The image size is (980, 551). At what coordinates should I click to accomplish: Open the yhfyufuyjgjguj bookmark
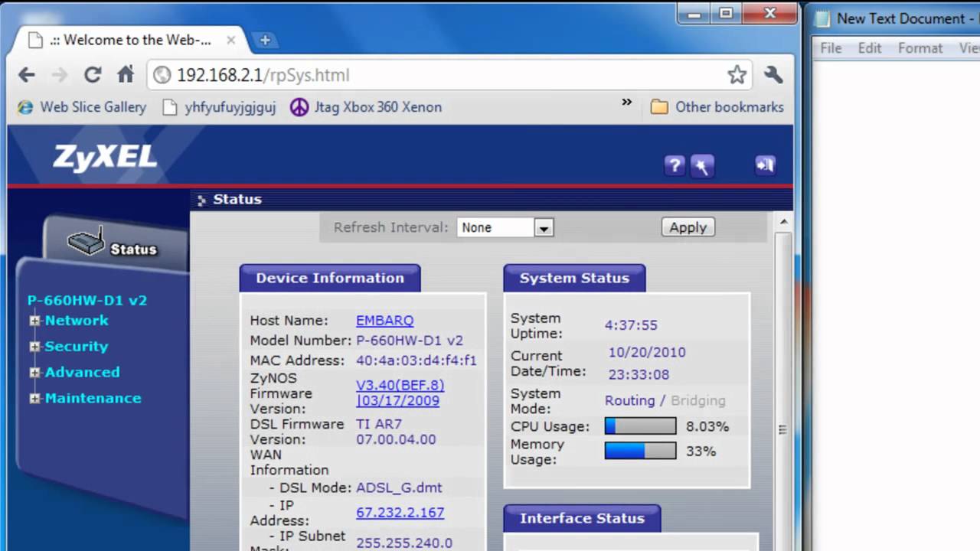[220, 107]
